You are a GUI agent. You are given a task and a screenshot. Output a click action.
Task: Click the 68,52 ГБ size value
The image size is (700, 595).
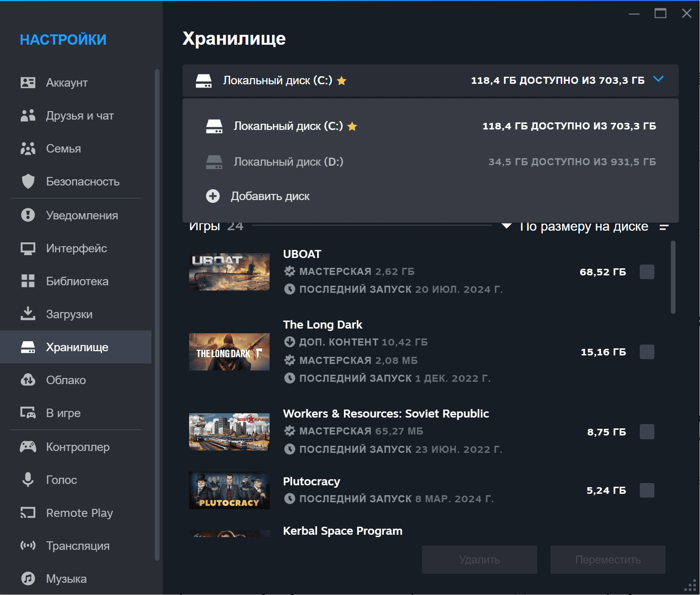[603, 272]
